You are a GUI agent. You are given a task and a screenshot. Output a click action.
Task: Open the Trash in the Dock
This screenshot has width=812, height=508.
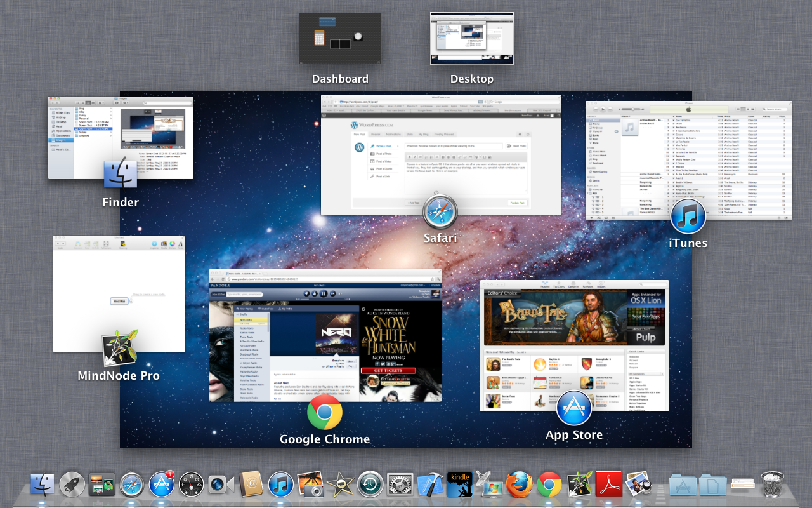coord(773,485)
